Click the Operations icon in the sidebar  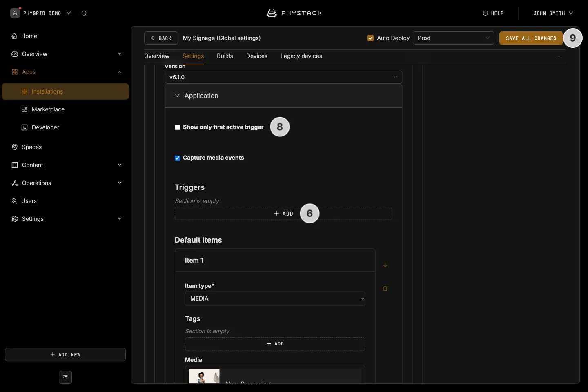pos(15,183)
